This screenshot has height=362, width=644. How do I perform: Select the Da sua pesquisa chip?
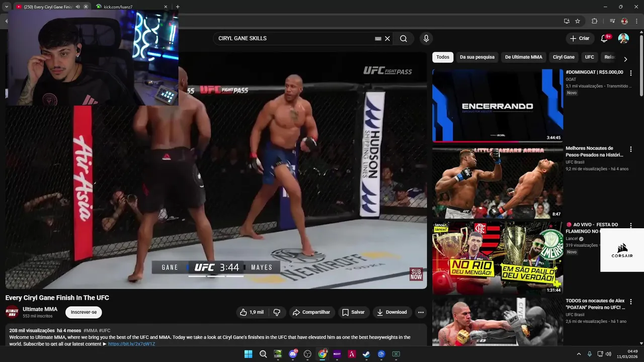pos(477,57)
